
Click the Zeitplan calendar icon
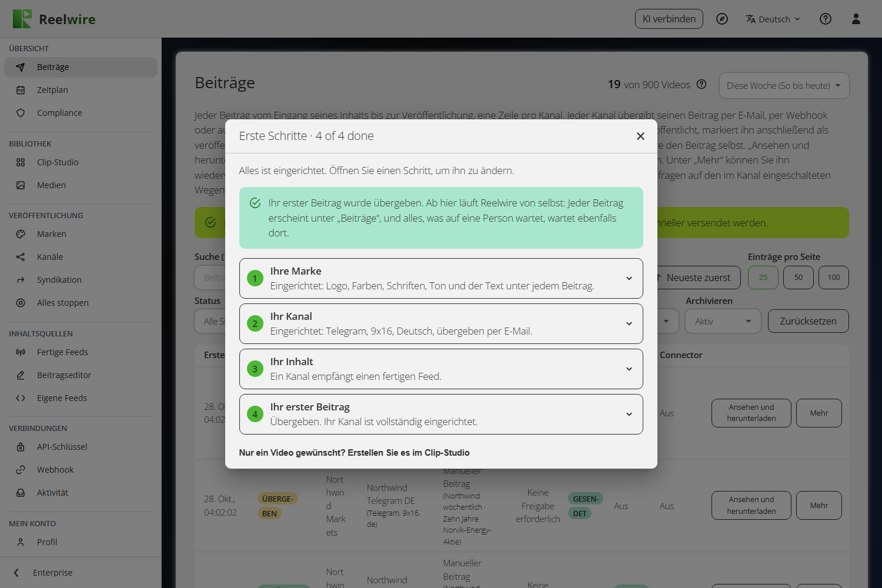click(21, 90)
